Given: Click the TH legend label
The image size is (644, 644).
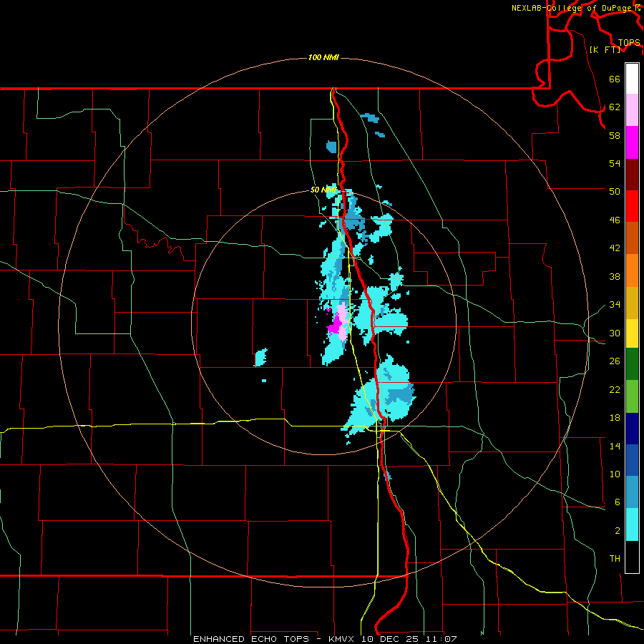Looking at the screenshot, I should [x=615, y=559].
